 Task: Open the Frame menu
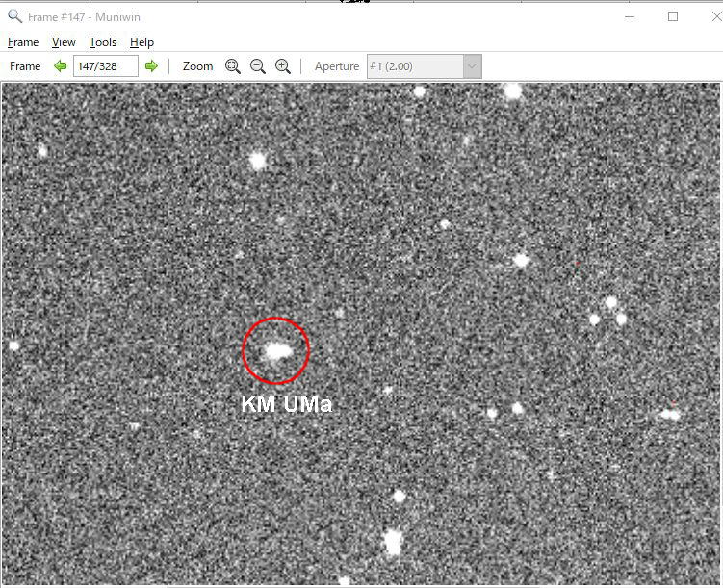[23, 42]
